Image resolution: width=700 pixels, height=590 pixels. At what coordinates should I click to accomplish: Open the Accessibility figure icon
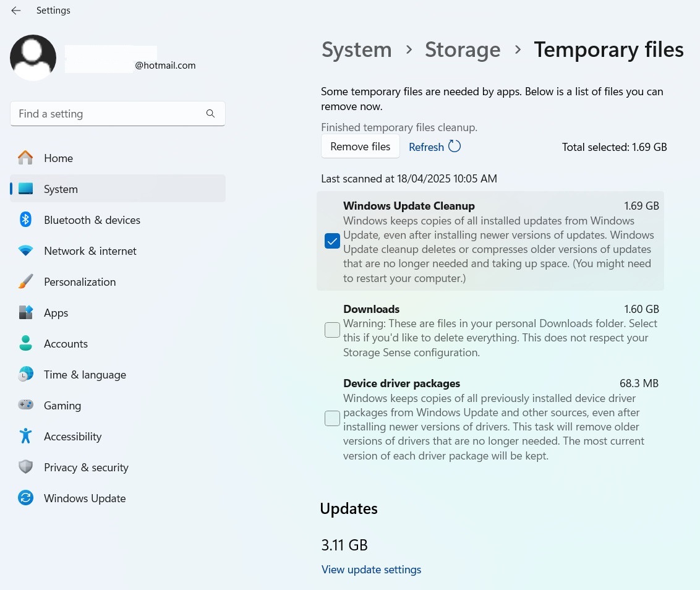25,437
